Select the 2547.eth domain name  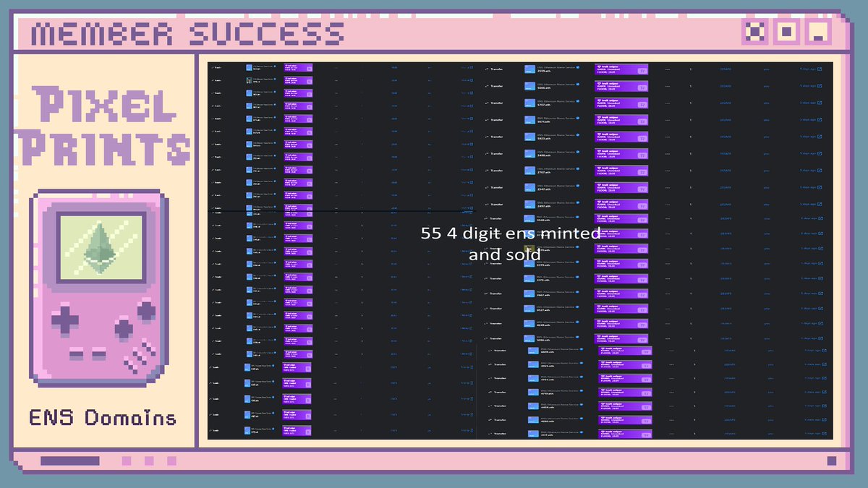pyautogui.click(x=544, y=189)
